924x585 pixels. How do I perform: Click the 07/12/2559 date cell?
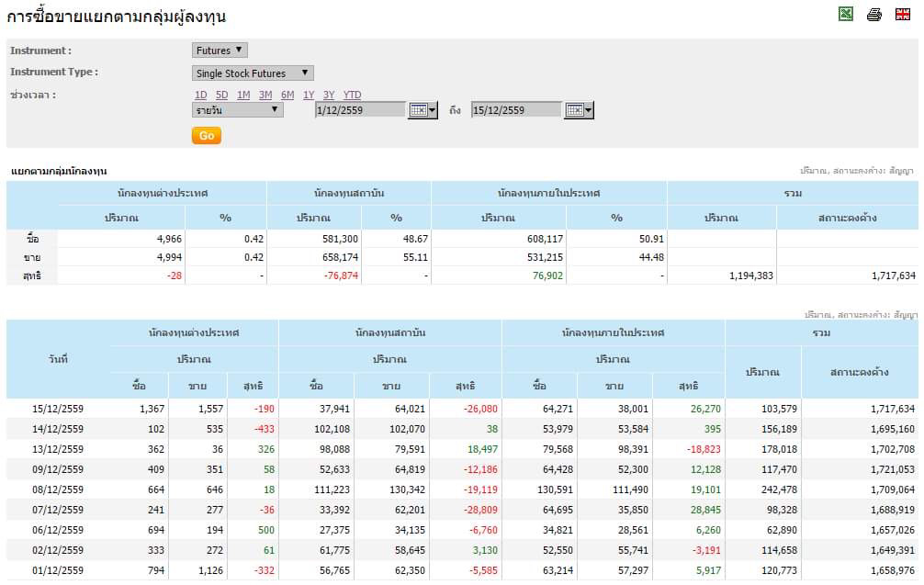click(58, 510)
